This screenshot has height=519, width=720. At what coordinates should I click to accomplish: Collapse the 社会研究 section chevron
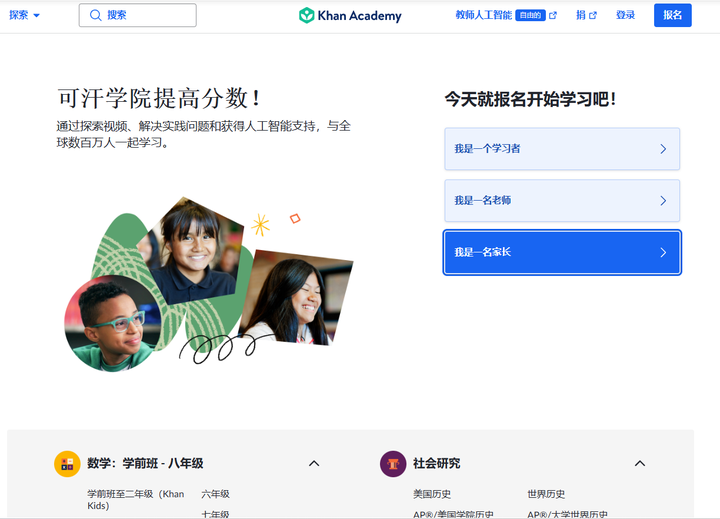click(640, 463)
